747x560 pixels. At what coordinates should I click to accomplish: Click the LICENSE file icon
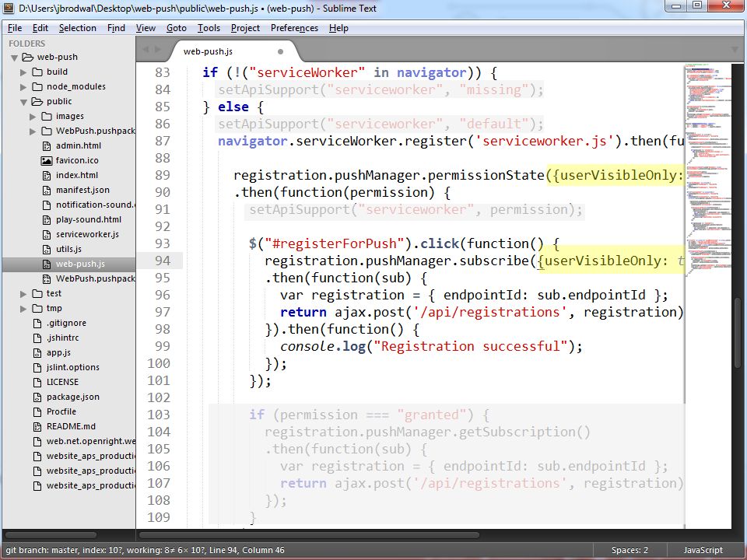pos(37,383)
